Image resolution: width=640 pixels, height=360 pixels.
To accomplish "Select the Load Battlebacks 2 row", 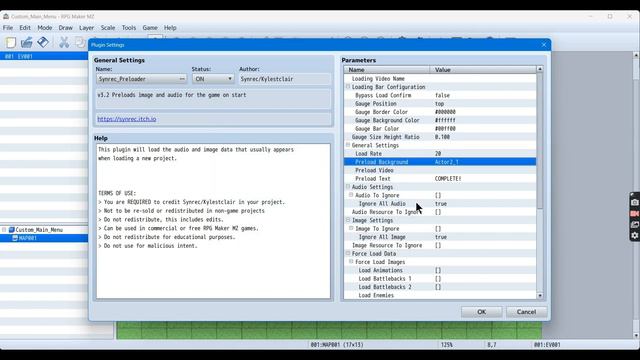I will pyautogui.click(x=440, y=287).
